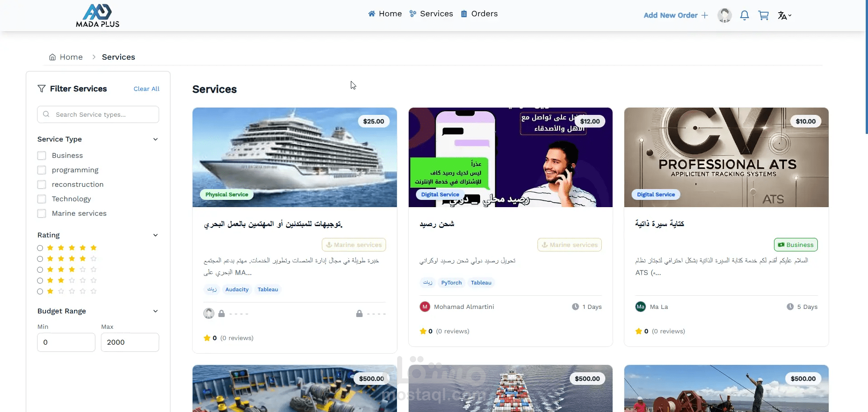Click the user profile avatar in header

(725, 15)
